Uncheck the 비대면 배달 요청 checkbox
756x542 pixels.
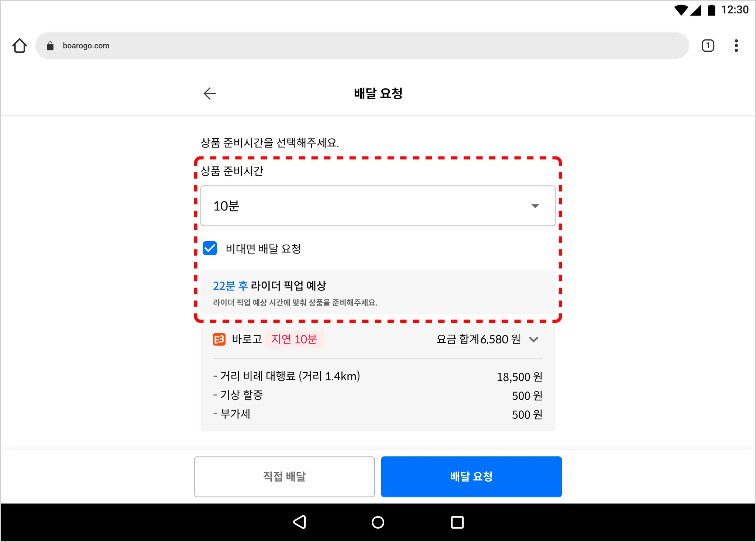point(210,248)
